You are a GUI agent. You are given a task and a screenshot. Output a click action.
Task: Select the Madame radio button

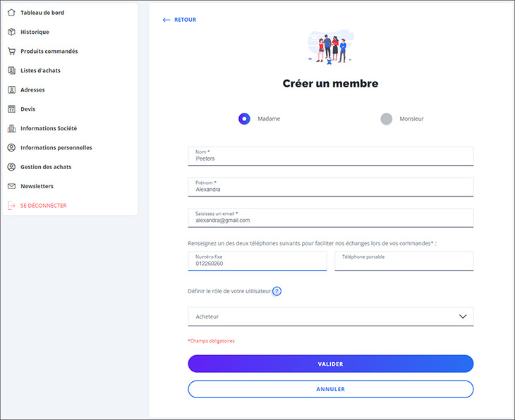244,119
